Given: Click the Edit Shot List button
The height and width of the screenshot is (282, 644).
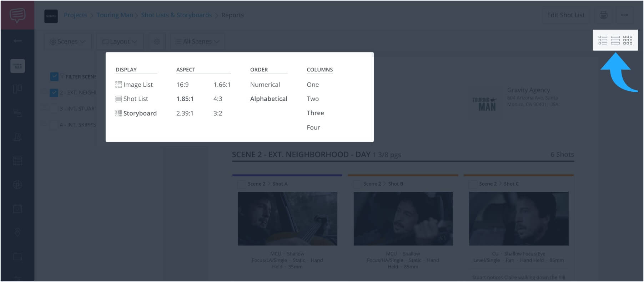Looking at the screenshot, I should (566, 15).
